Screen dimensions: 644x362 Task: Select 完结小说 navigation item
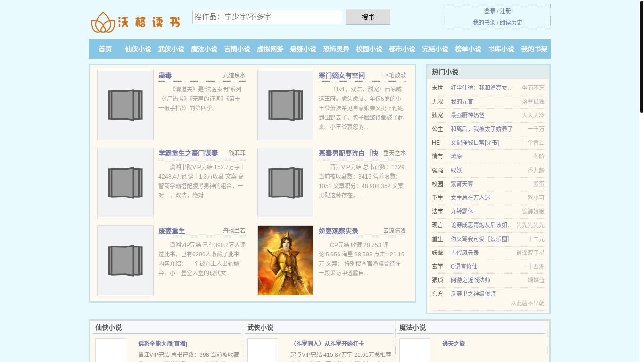[435, 49]
